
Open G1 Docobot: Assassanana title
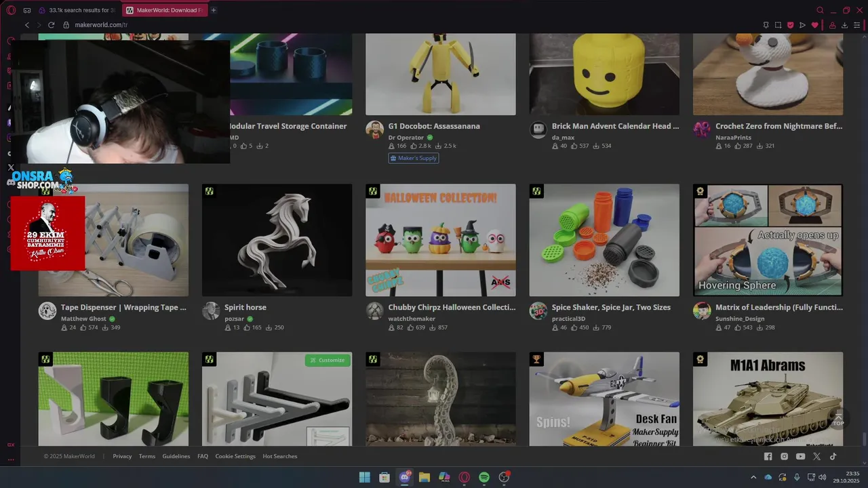click(x=434, y=126)
